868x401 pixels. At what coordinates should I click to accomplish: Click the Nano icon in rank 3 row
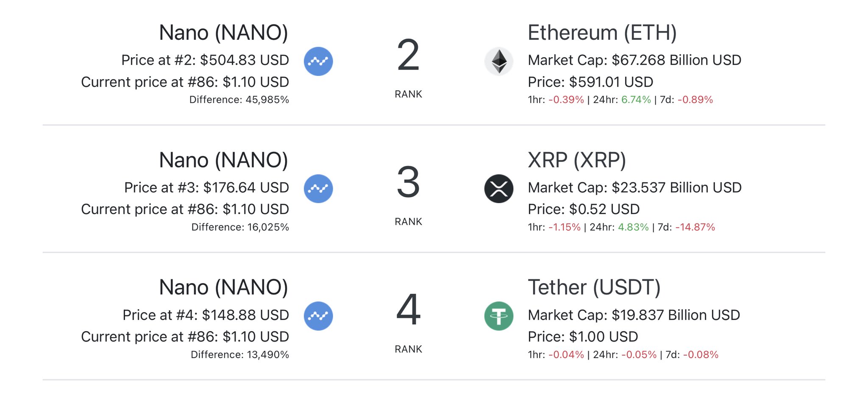tap(318, 189)
